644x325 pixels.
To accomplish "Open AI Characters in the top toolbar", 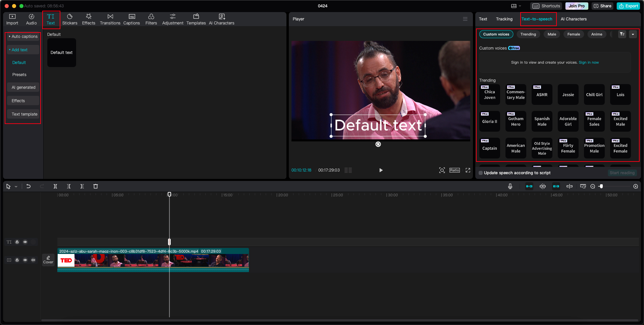I will (221, 19).
